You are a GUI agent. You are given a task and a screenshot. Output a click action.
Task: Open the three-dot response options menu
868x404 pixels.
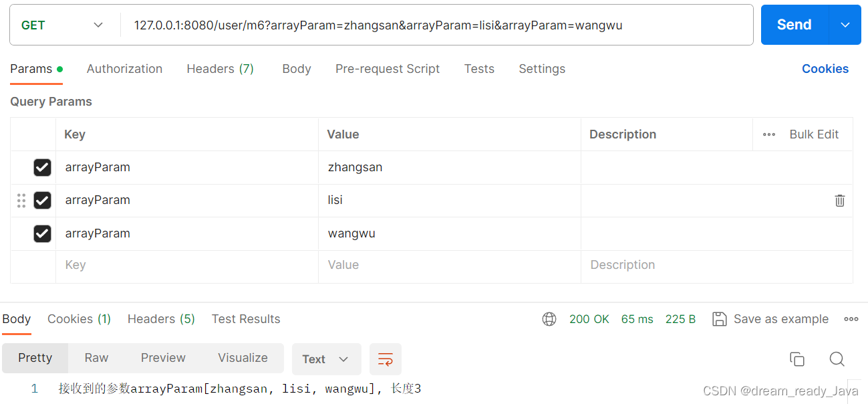(851, 319)
